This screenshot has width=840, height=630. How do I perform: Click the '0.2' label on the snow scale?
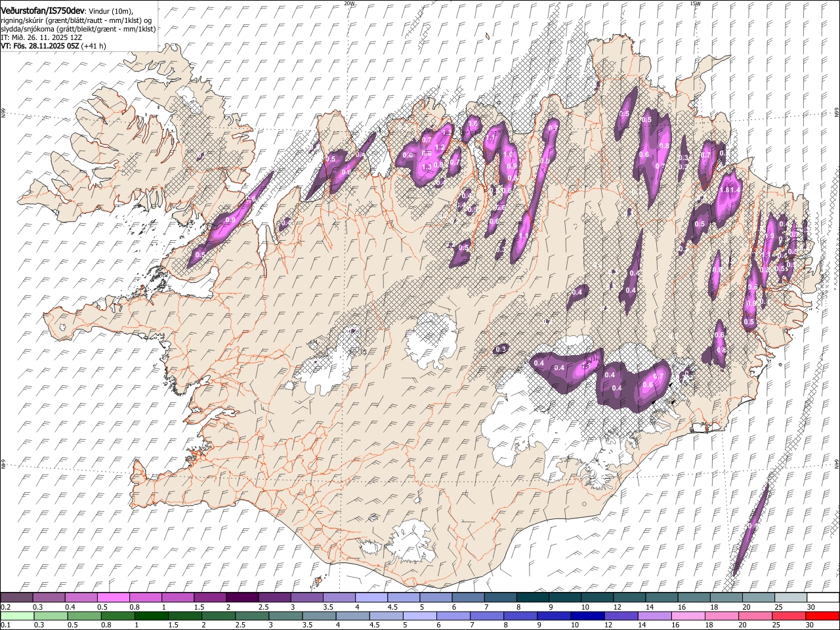[5, 607]
